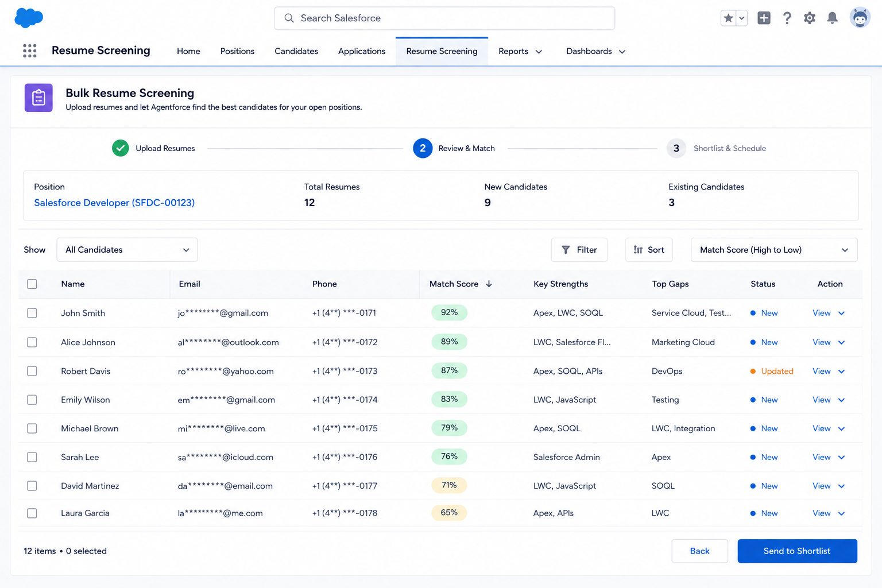Click the email cell al********@outlook.com
Image resolution: width=882 pixels, height=588 pixels.
click(x=228, y=342)
